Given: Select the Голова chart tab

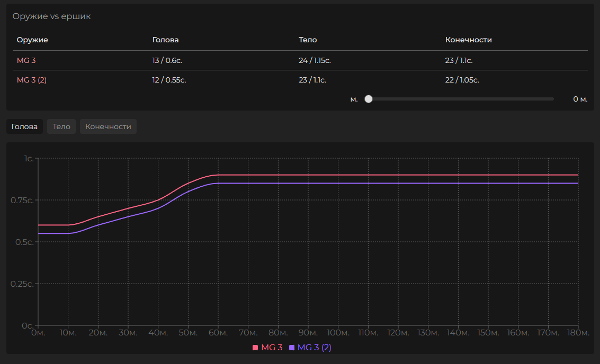Looking at the screenshot, I should [24, 126].
